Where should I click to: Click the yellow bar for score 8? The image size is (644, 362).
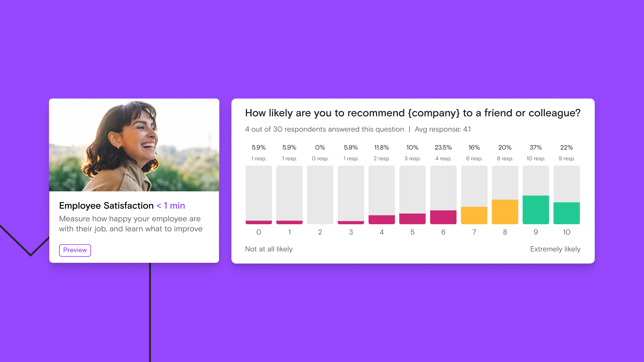(x=505, y=212)
